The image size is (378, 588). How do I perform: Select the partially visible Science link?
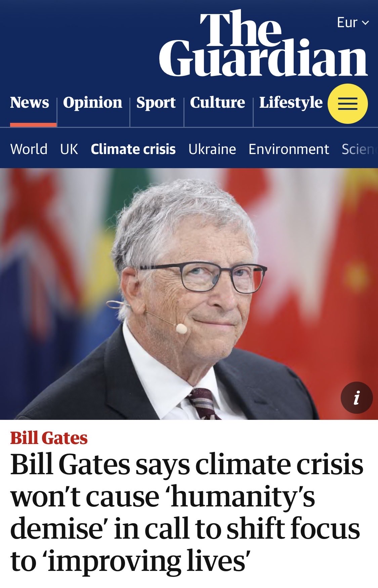pyautogui.click(x=360, y=149)
